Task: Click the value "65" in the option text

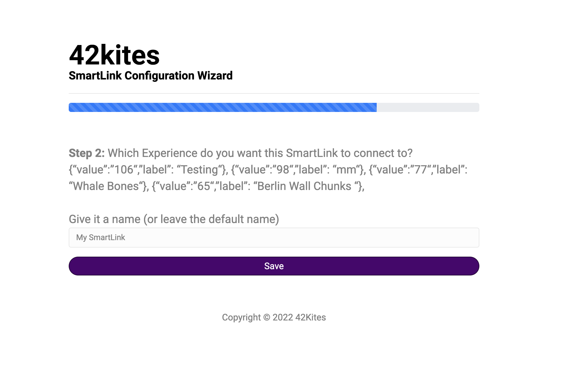Action: pos(204,186)
